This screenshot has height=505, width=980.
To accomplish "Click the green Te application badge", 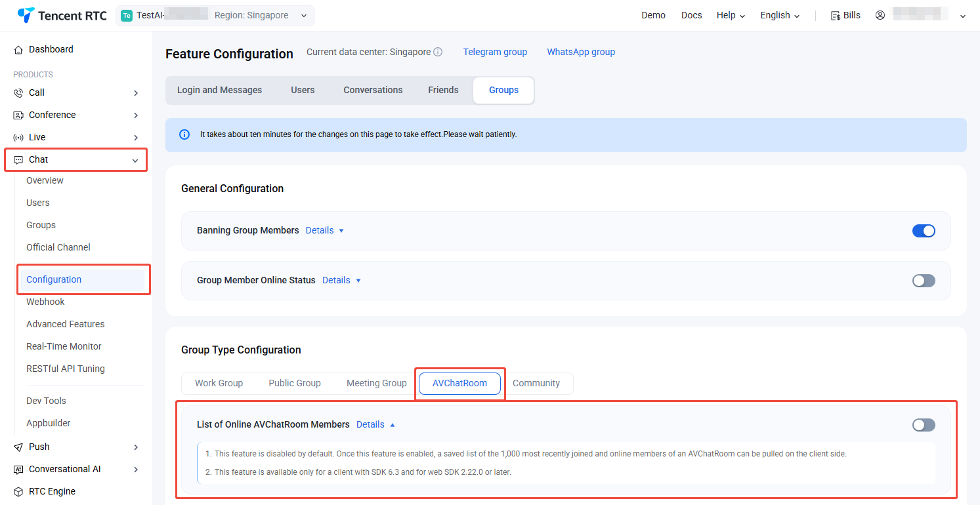I will (127, 16).
